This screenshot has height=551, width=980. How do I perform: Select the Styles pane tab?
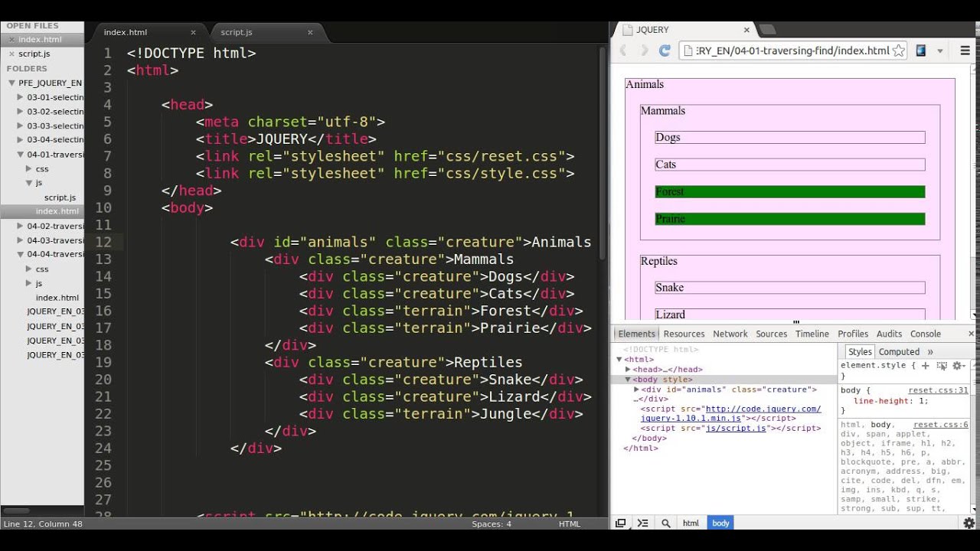860,352
